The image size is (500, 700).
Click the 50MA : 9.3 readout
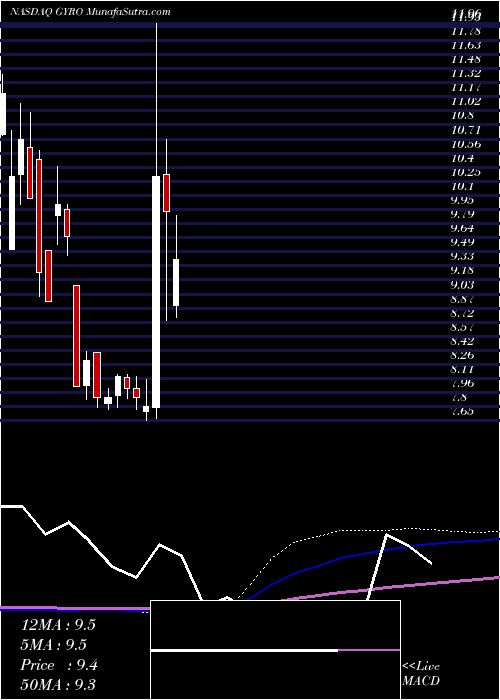pos(58,685)
